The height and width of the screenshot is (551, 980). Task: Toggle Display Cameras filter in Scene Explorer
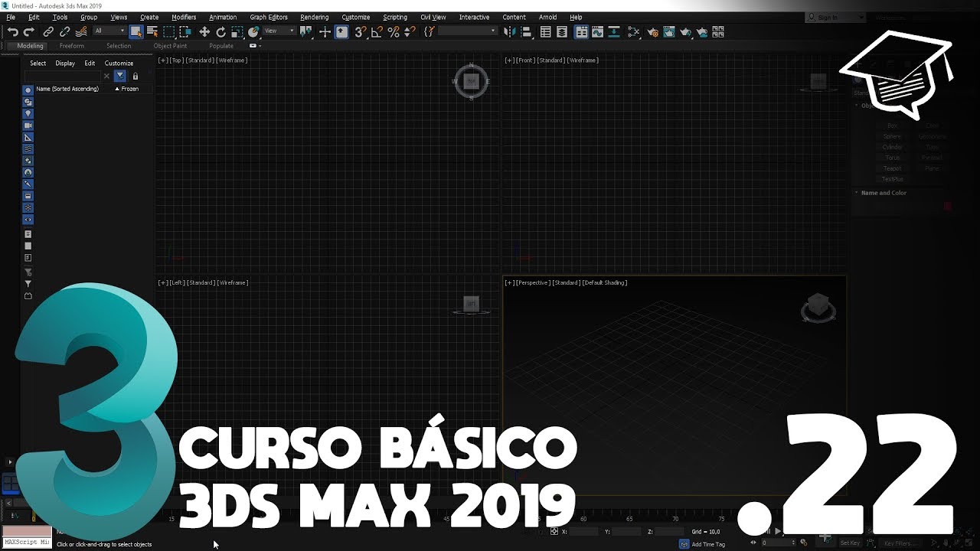point(28,126)
